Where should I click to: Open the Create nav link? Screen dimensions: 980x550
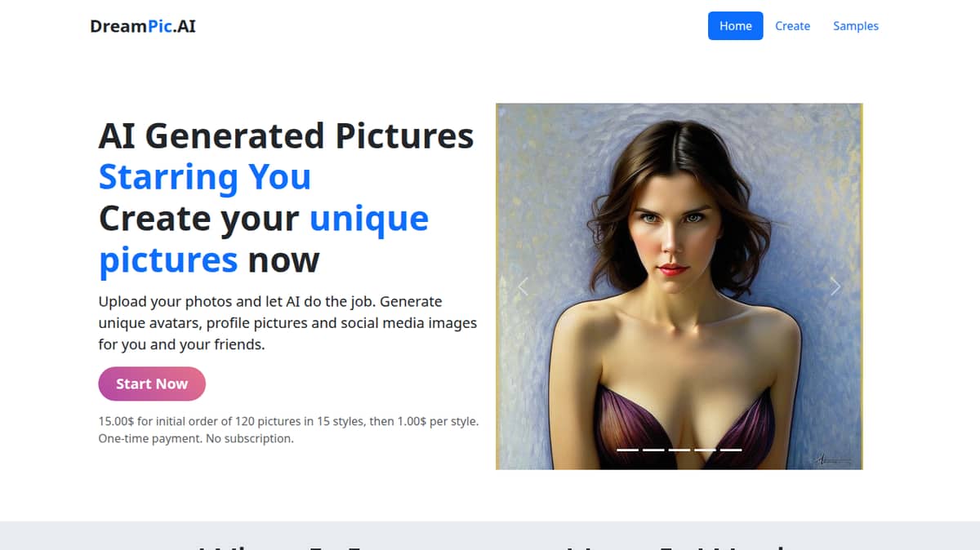[792, 26]
